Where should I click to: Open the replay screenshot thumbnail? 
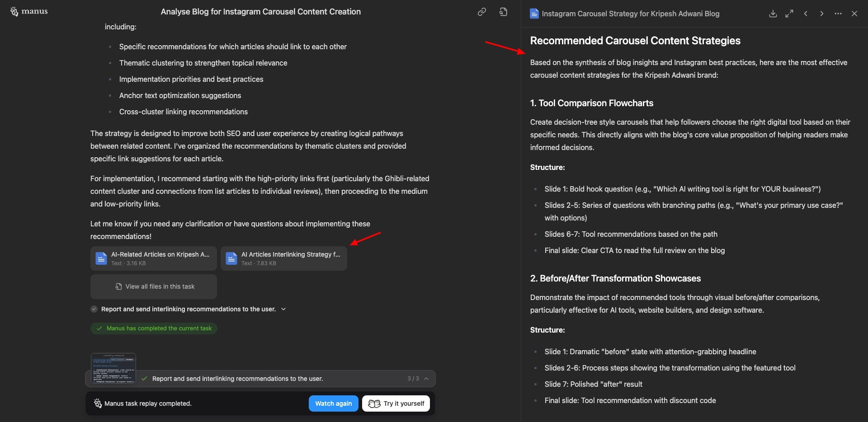click(113, 367)
